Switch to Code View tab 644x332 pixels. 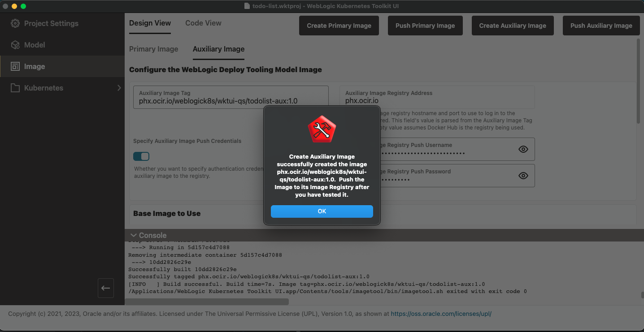click(203, 23)
